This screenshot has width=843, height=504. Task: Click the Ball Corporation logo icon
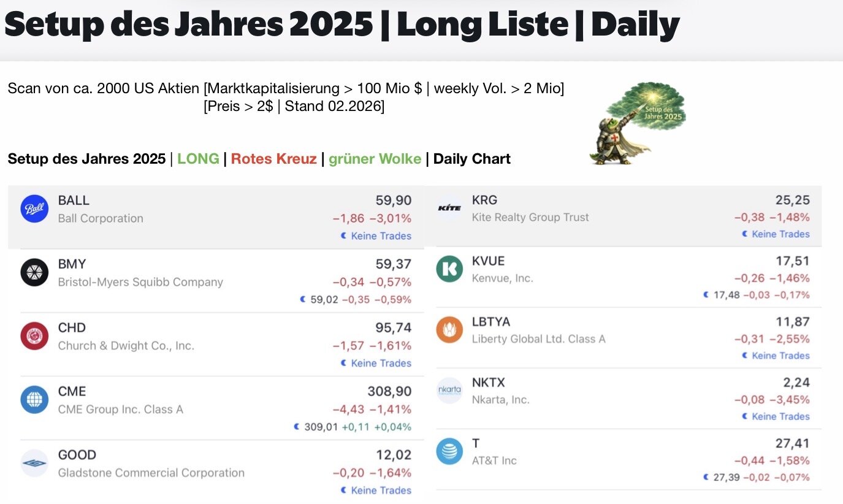pos(34,209)
